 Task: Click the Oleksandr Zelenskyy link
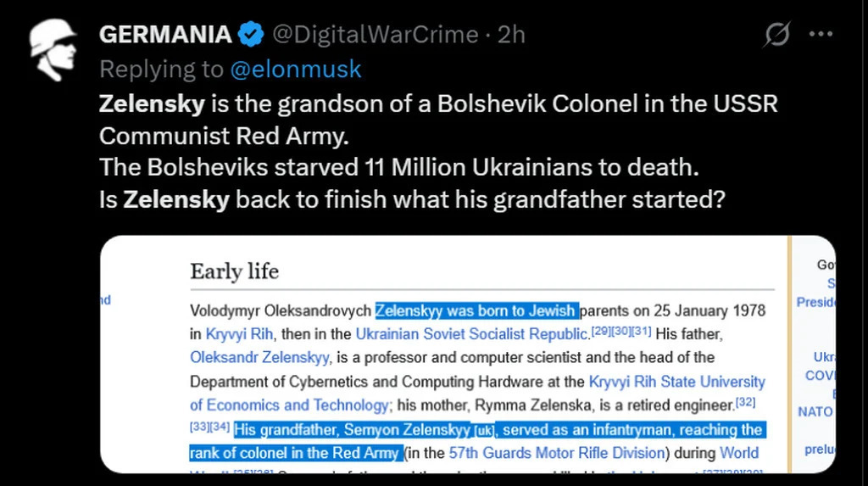pyautogui.click(x=259, y=358)
